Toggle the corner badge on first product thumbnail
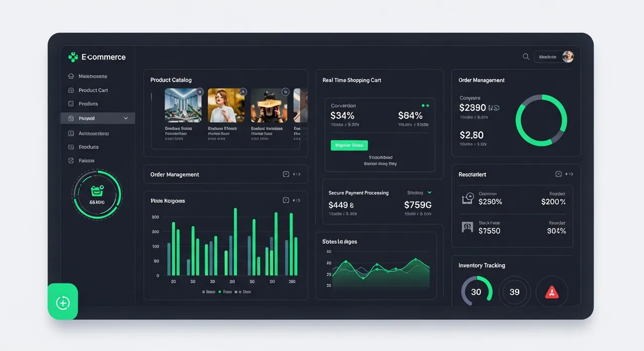Viewport: 644px width, 351px height. click(200, 92)
